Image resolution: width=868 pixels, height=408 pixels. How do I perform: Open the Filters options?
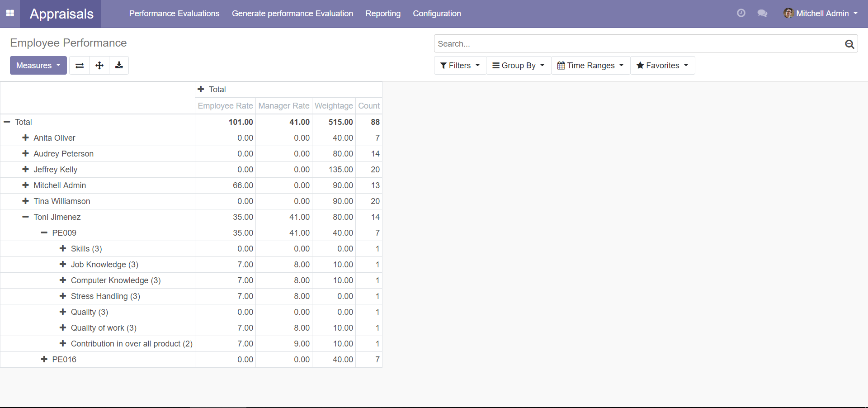coord(460,66)
